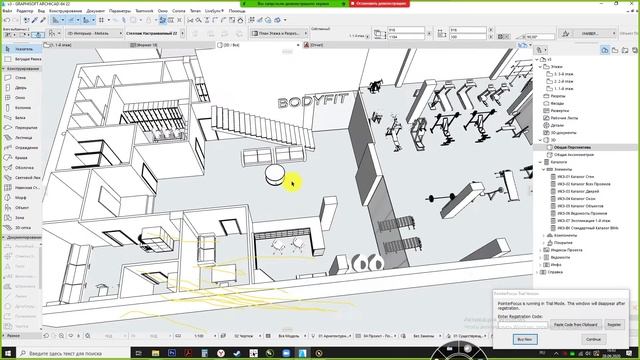Open the План Этажа и Разрез dropdown
This screenshot has width=640, height=360.
tap(279, 33)
